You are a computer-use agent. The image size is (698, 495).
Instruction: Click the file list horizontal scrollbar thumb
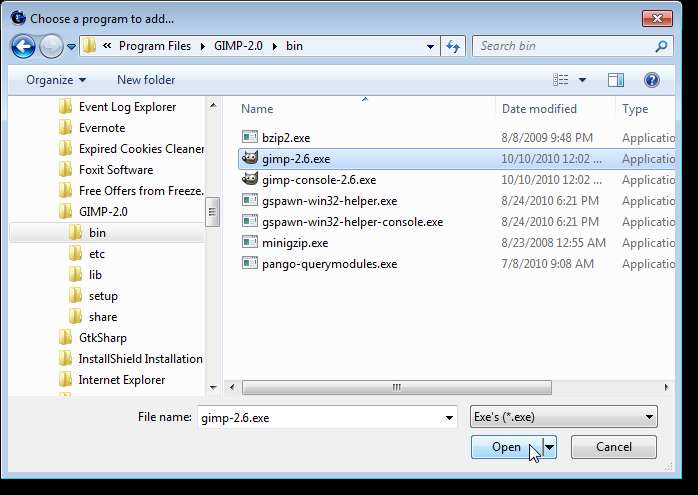[397, 387]
